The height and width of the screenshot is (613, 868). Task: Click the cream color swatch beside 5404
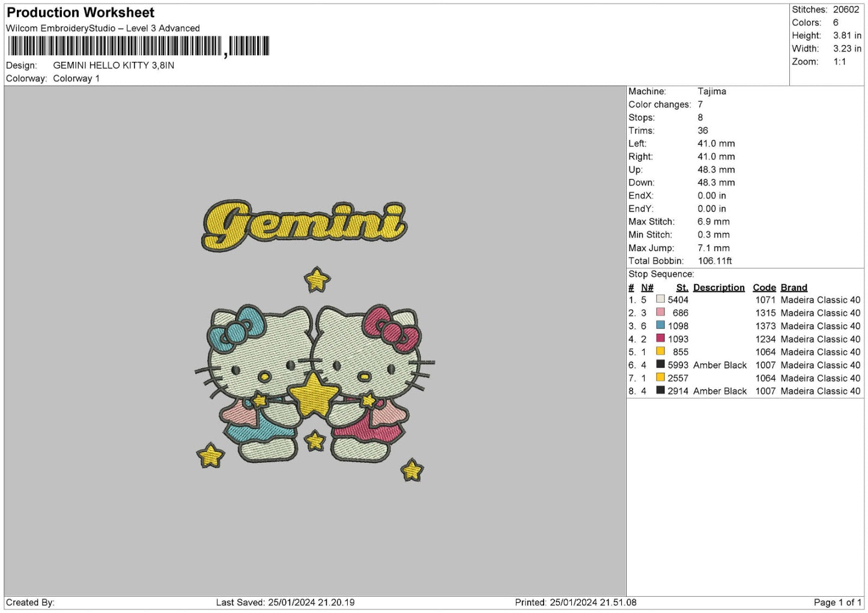tap(660, 299)
